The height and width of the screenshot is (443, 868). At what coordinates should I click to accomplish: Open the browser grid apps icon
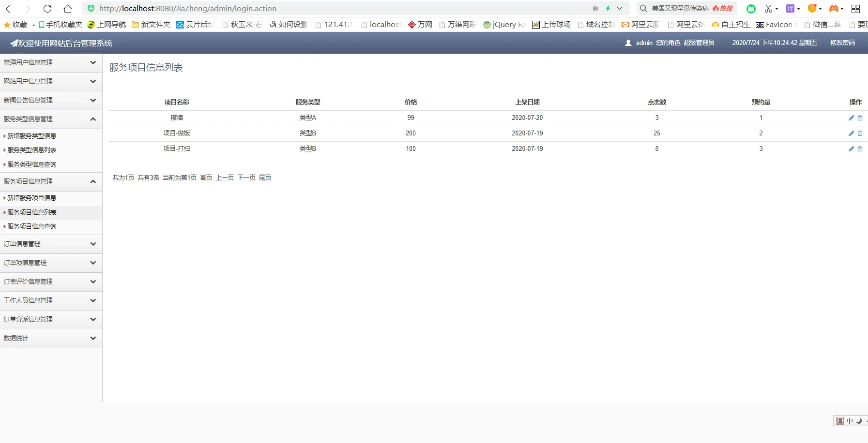tap(855, 9)
